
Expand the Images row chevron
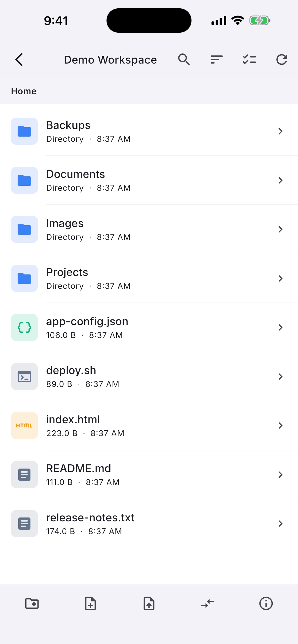pos(281,229)
